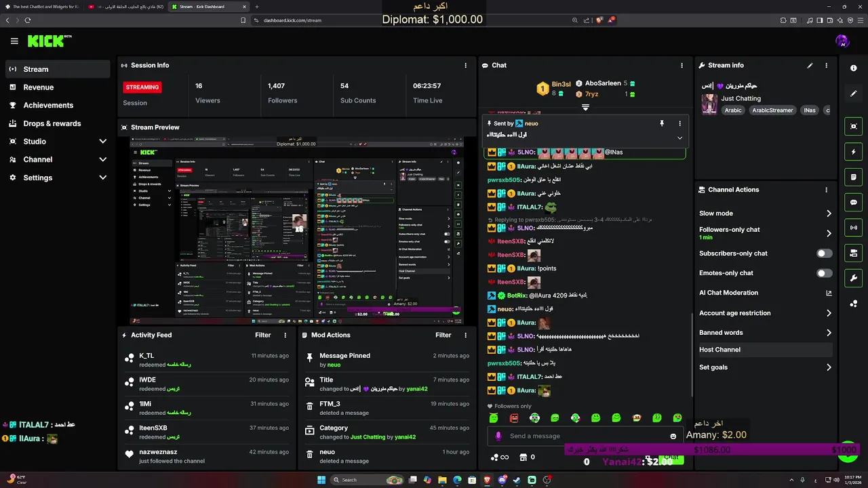Open Mod Actions Filter dropdown
Screen dimensions: 868x488
(x=443, y=335)
